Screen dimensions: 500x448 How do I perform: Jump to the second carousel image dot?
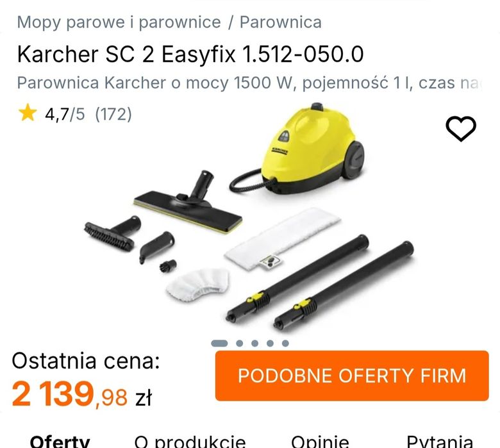point(240,343)
